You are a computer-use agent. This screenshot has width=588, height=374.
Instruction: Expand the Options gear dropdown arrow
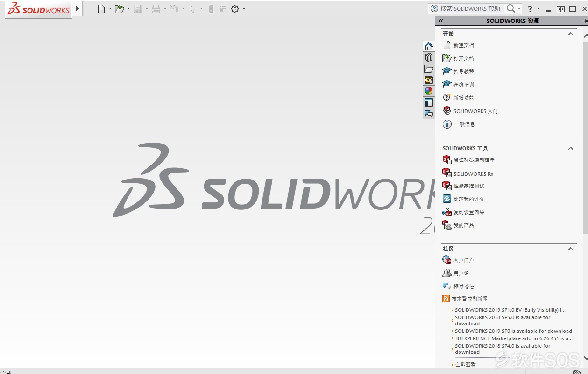point(244,9)
